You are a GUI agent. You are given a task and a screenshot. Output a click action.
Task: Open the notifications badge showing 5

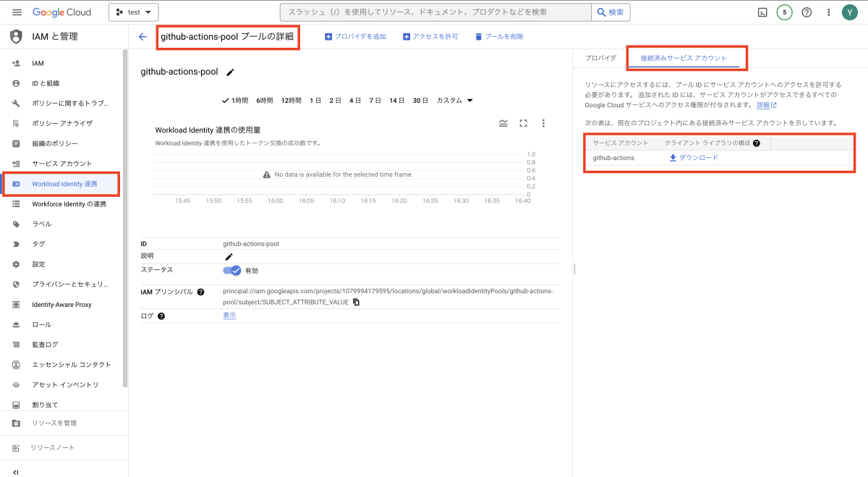coord(785,12)
